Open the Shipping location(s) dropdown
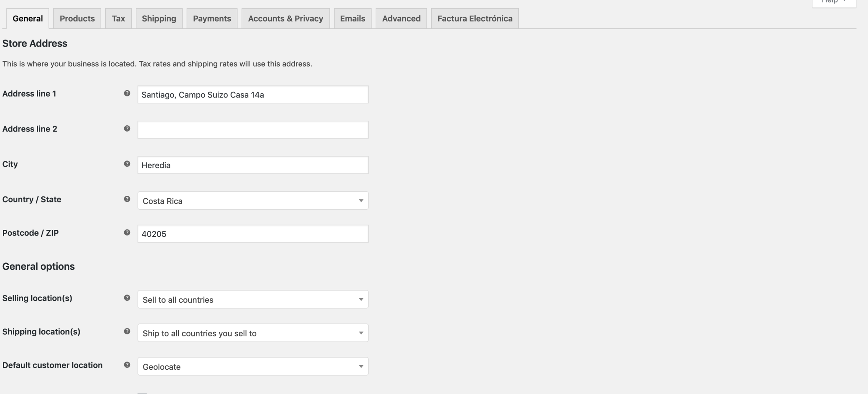This screenshot has height=394, width=868. click(253, 333)
